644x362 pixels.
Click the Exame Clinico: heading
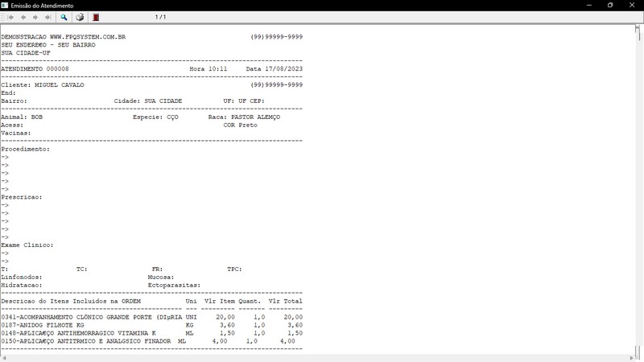[27, 245]
